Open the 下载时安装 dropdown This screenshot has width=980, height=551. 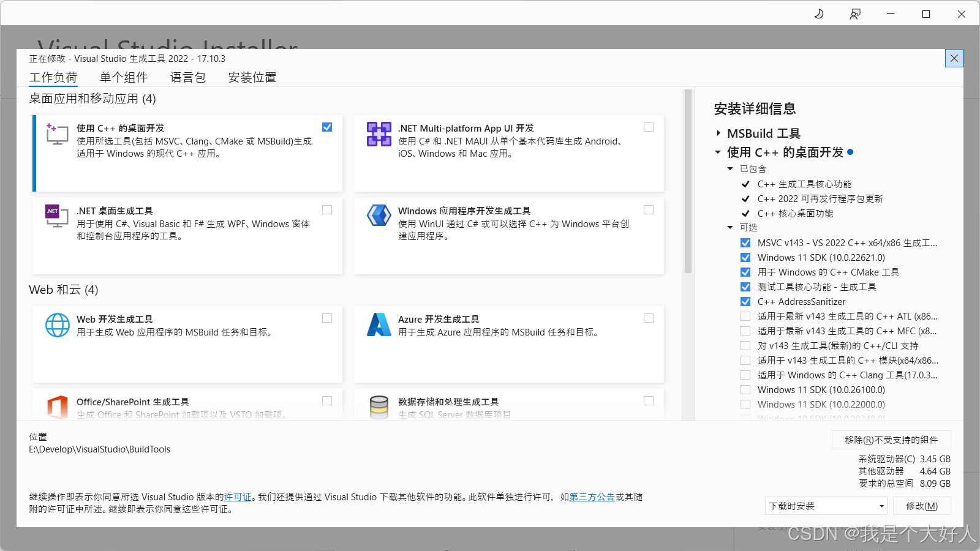[x=826, y=506]
